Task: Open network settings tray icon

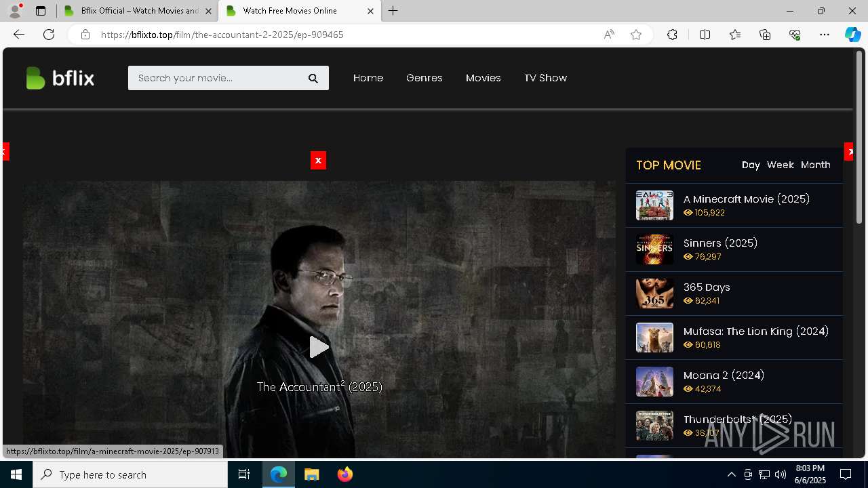Action: 764,474
